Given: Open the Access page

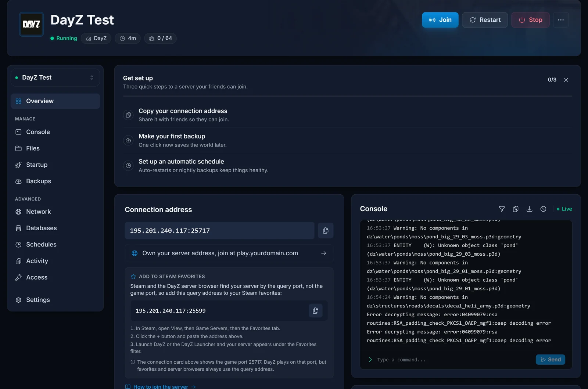Looking at the screenshot, I should (x=55, y=277).
